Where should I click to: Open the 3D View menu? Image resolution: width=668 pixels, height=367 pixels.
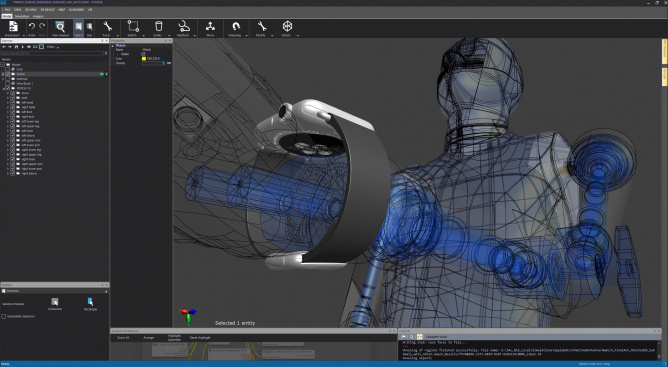30,9
